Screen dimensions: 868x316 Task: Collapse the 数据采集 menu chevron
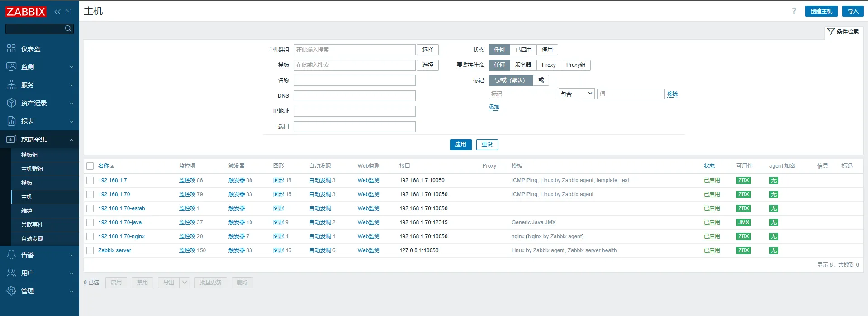point(71,140)
